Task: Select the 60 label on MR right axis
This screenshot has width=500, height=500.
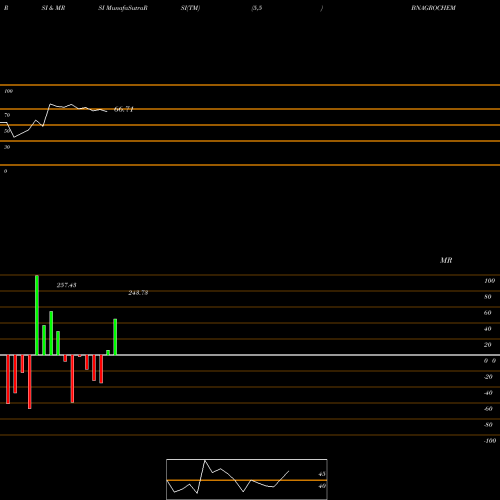Action: tap(487, 313)
